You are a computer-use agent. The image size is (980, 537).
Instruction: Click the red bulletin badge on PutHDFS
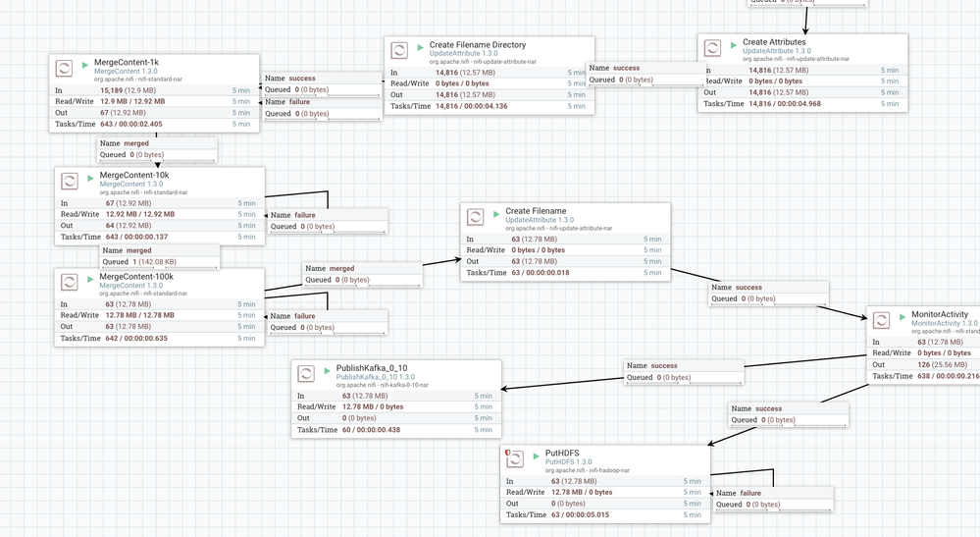click(507, 453)
